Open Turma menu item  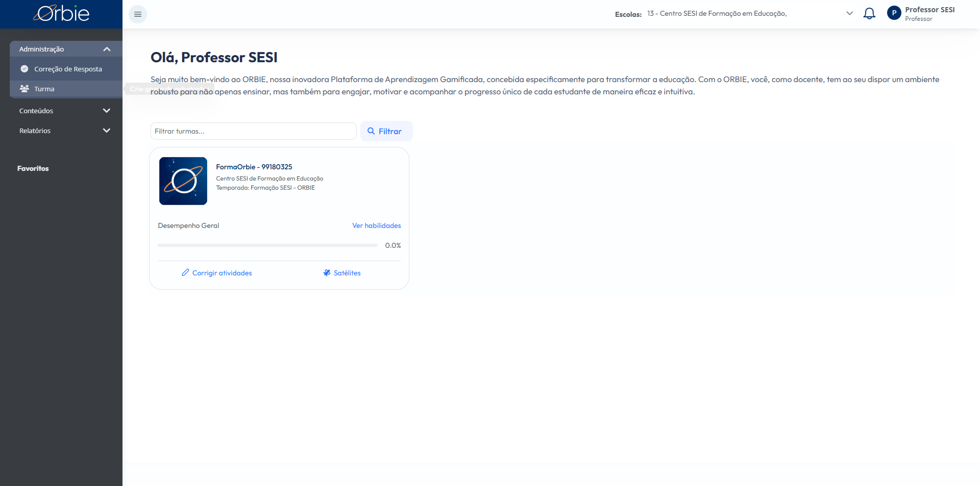click(x=66, y=89)
